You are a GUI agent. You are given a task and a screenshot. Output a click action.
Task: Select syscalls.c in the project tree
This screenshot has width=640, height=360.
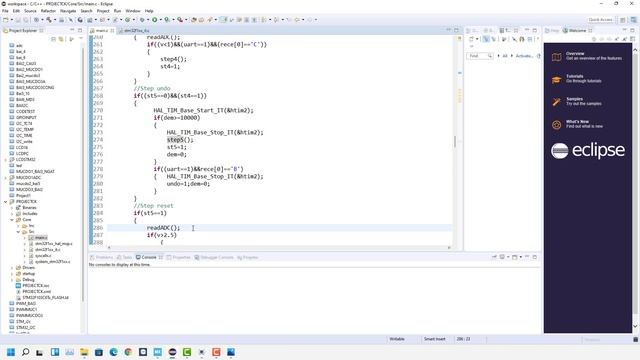[x=43, y=256]
